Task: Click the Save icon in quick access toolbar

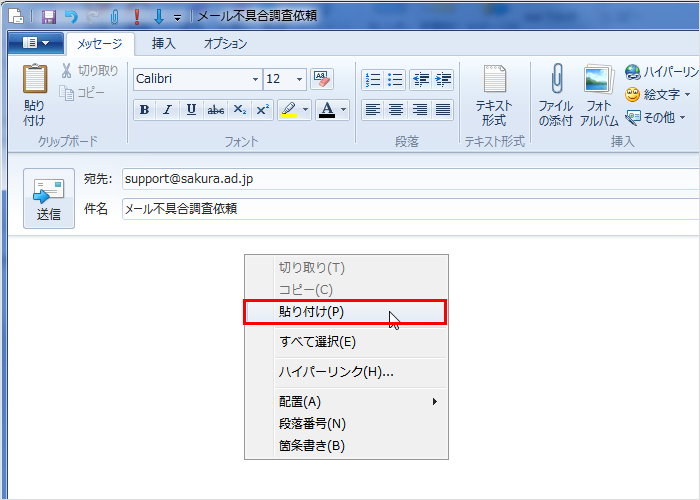Action: click(48, 17)
